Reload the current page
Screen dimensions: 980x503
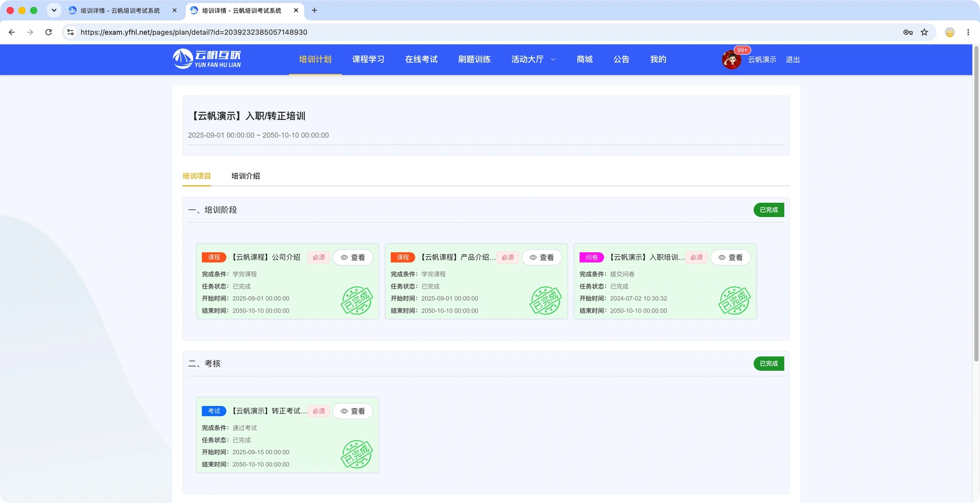coord(48,32)
